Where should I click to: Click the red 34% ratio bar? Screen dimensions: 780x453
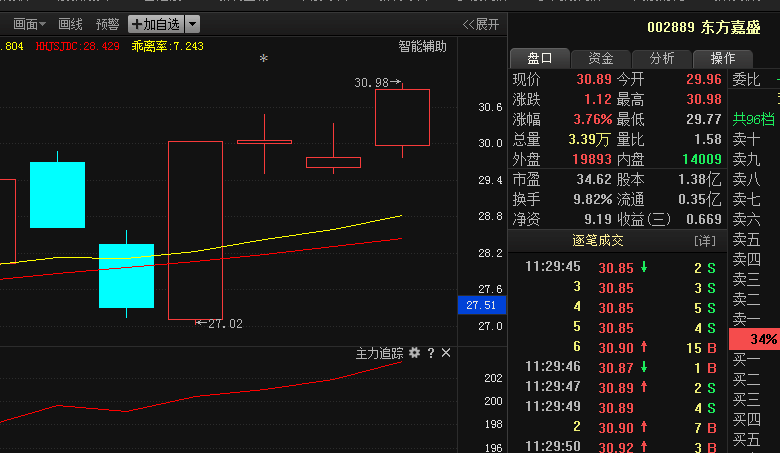pos(755,339)
